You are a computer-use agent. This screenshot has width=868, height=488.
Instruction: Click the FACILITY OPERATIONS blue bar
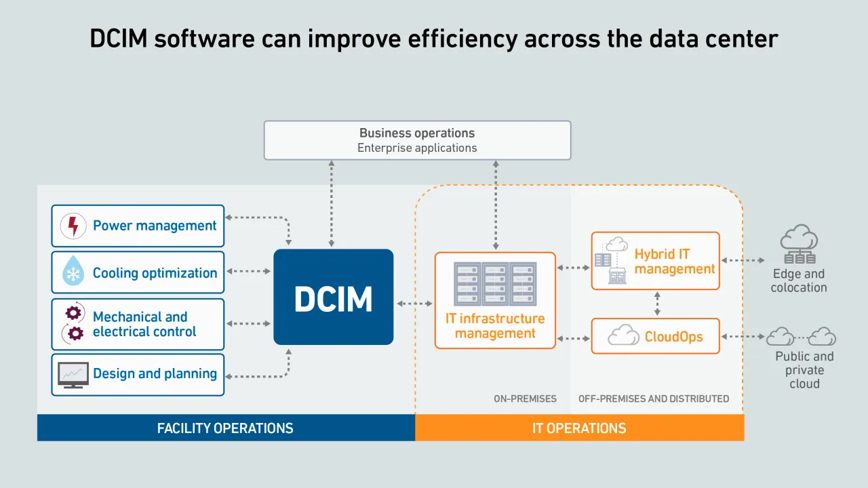[225, 428]
